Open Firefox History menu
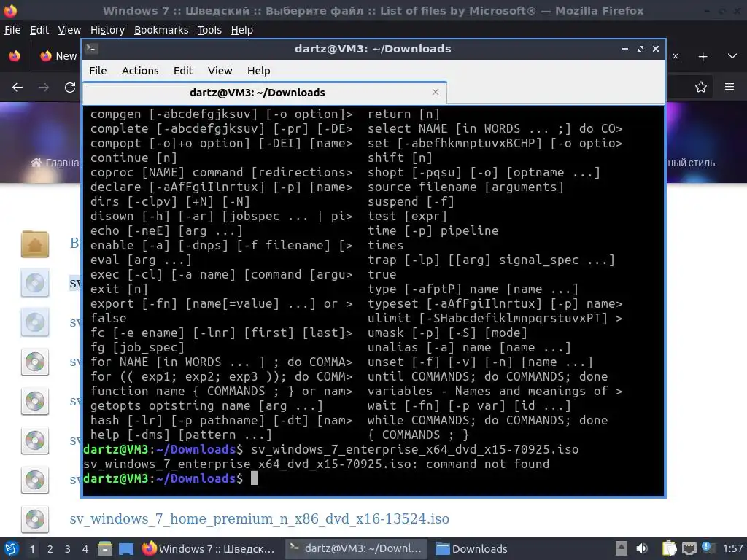 [x=107, y=29]
